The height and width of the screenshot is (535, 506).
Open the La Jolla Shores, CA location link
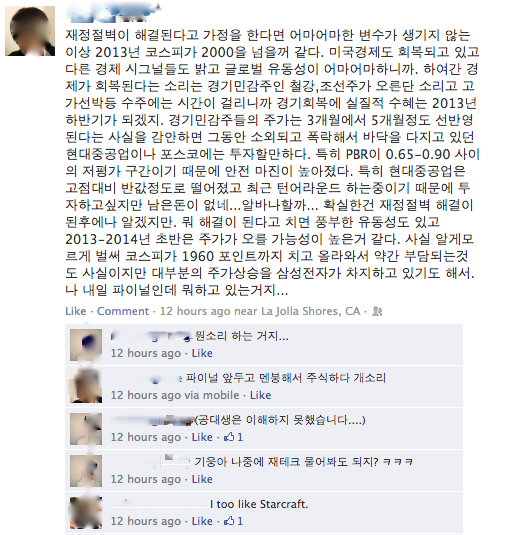coord(310,311)
